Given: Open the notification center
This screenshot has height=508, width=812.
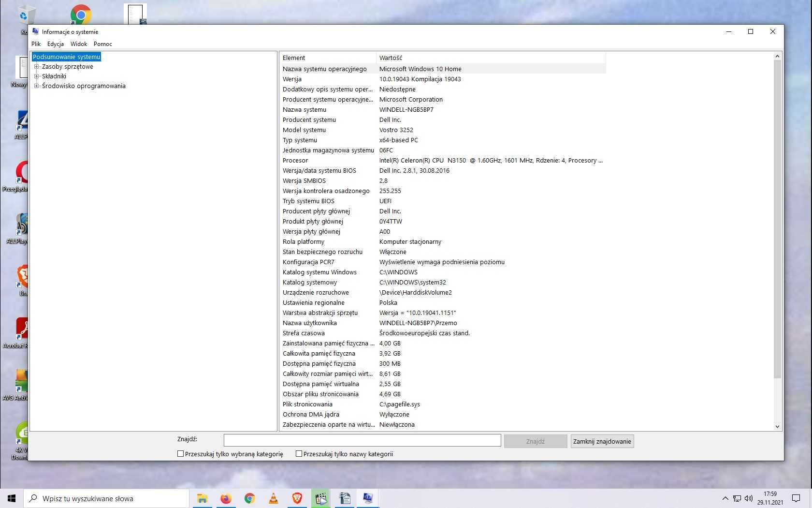Looking at the screenshot, I should 796,498.
